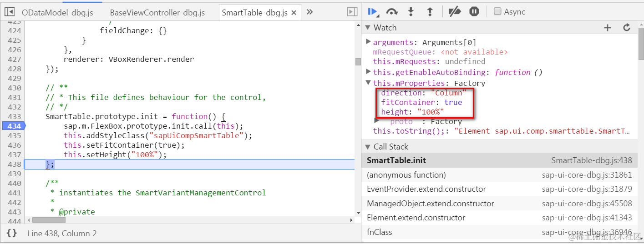644x244 pixels.
Task: Collapse the Watch section
Action: tap(368, 28)
